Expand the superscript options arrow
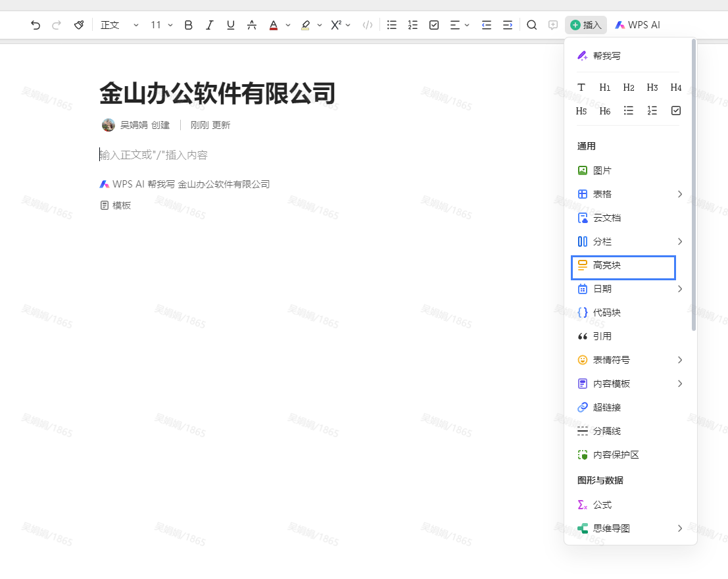Screen dimensions: 728x579 tap(348, 25)
